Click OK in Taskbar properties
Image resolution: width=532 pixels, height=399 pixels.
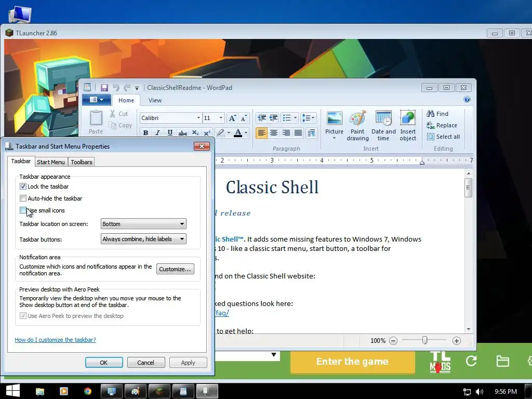point(104,362)
